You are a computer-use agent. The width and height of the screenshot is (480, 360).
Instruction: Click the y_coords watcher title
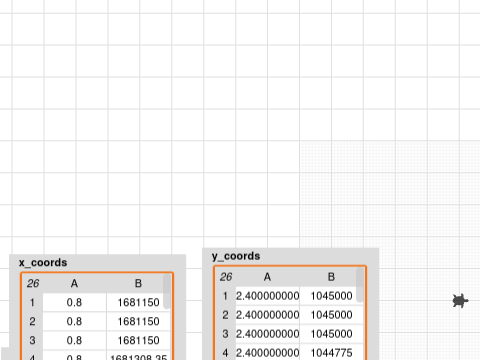(x=236, y=256)
